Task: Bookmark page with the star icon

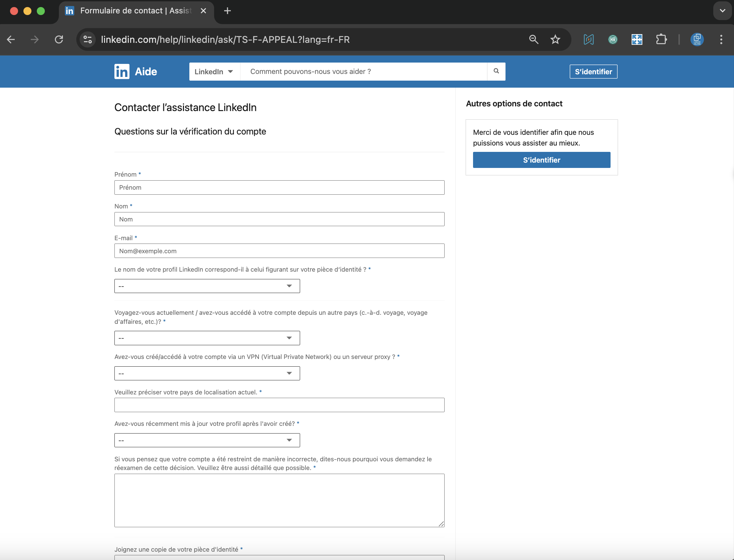Action: (555, 39)
